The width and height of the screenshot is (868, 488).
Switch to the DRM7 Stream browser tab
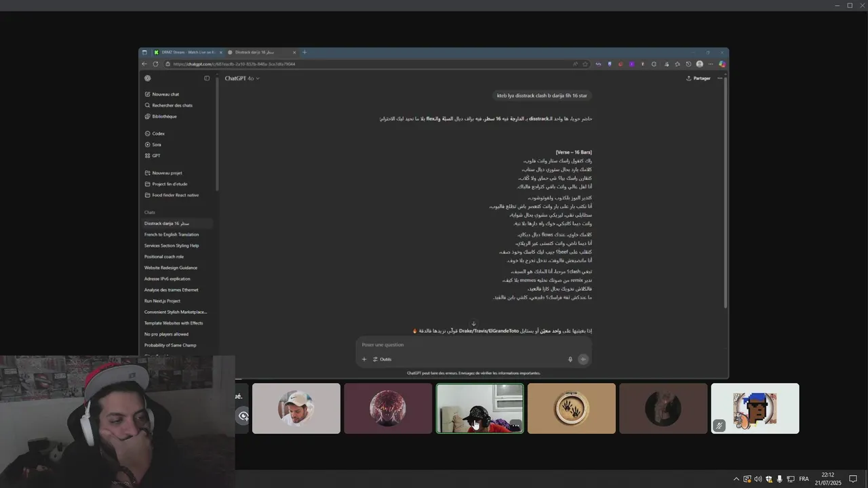click(x=188, y=52)
